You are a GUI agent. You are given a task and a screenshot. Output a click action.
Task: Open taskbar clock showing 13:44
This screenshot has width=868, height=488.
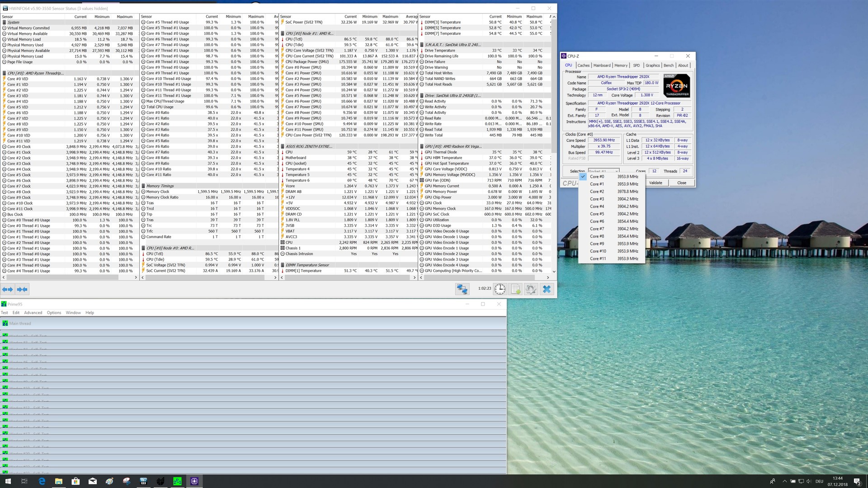pyautogui.click(x=838, y=481)
